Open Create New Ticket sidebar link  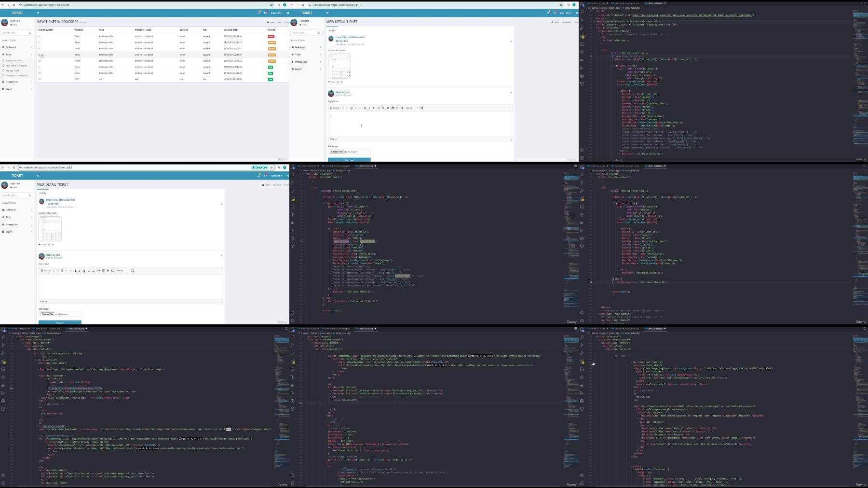pos(14,60)
